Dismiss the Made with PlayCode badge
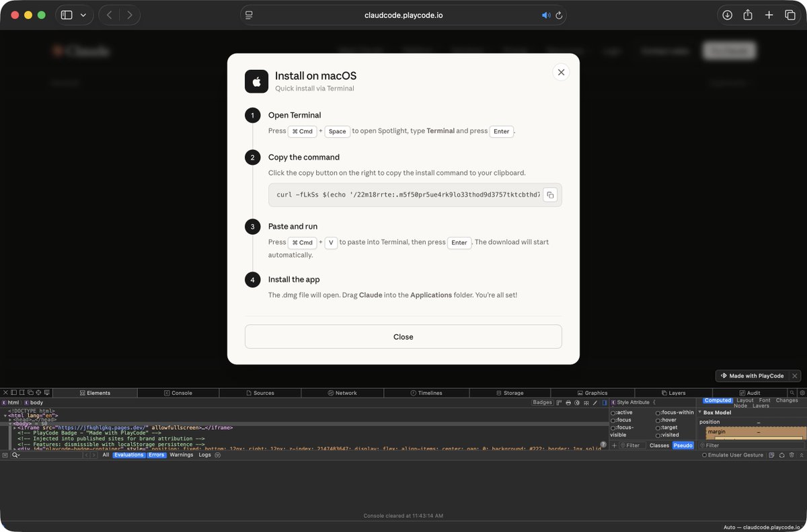 coord(794,375)
